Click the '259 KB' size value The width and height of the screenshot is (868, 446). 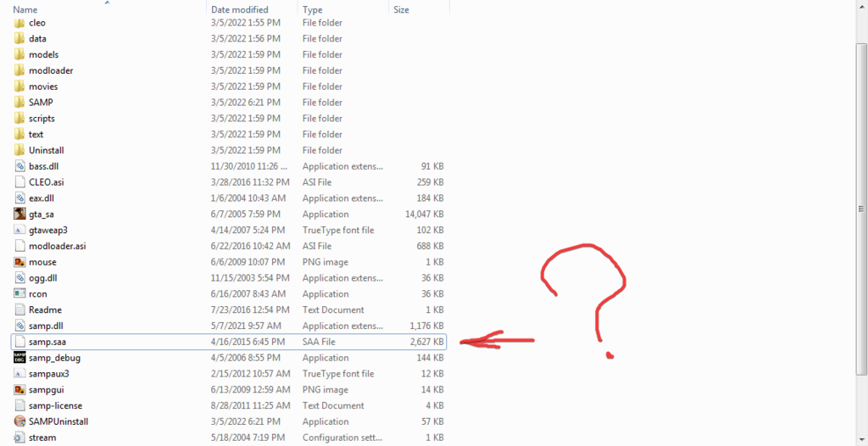pos(430,182)
